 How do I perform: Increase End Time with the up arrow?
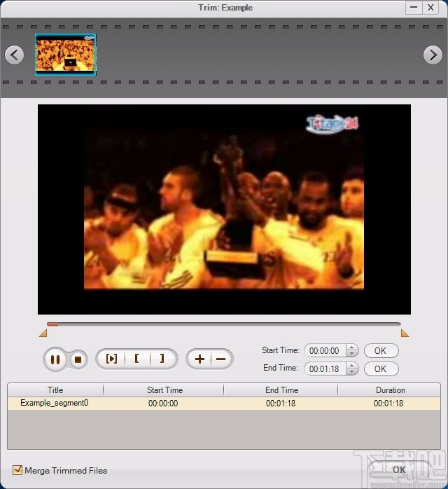point(351,366)
